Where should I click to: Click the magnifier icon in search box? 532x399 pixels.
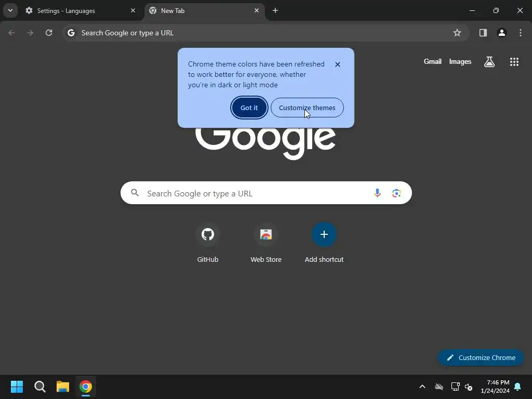pos(135,193)
